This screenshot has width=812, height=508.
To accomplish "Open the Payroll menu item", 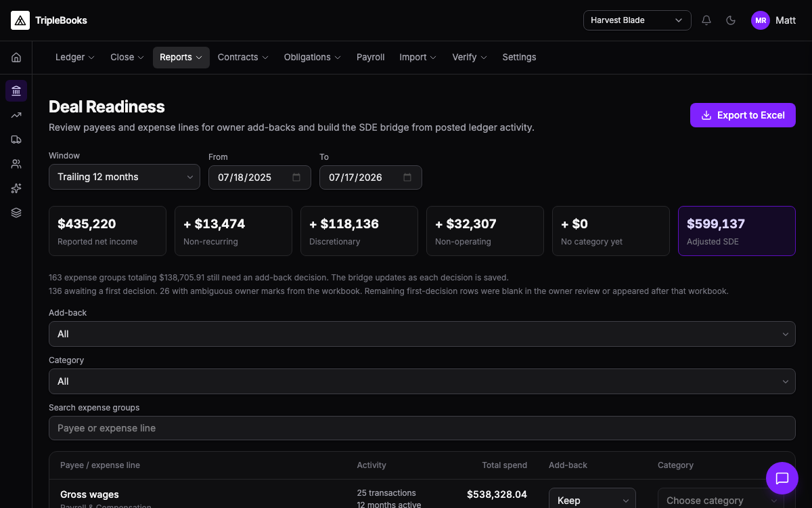I will (x=371, y=58).
